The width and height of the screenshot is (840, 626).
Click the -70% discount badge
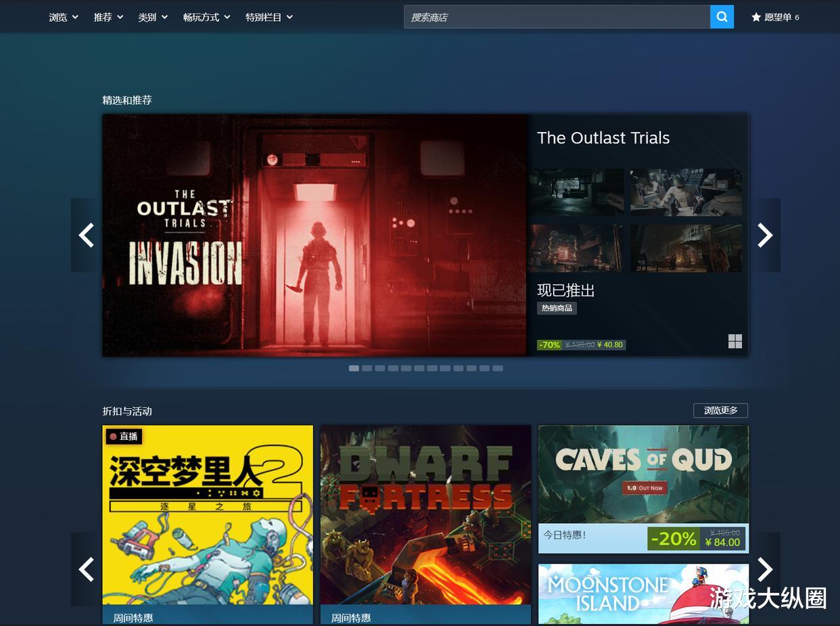(549, 344)
